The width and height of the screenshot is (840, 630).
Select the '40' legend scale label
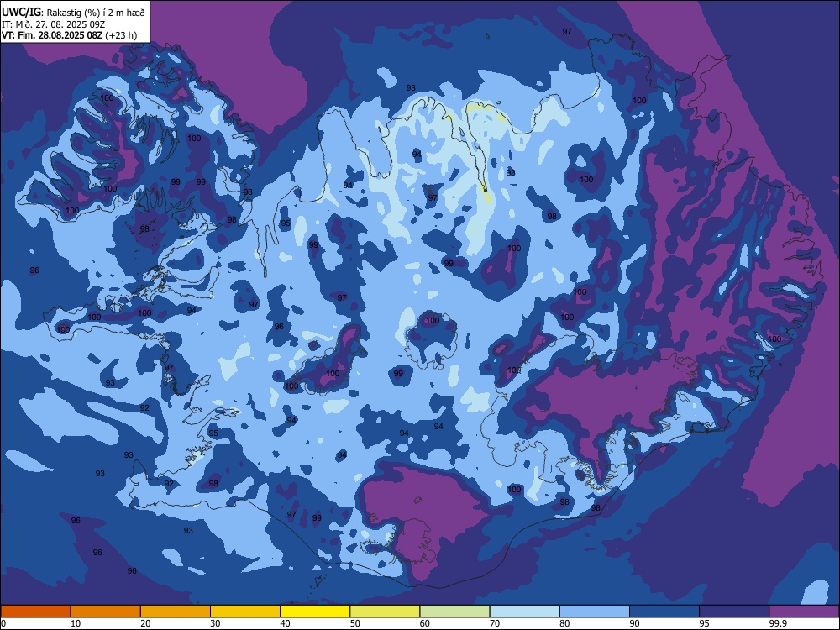[x=285, y=623]
